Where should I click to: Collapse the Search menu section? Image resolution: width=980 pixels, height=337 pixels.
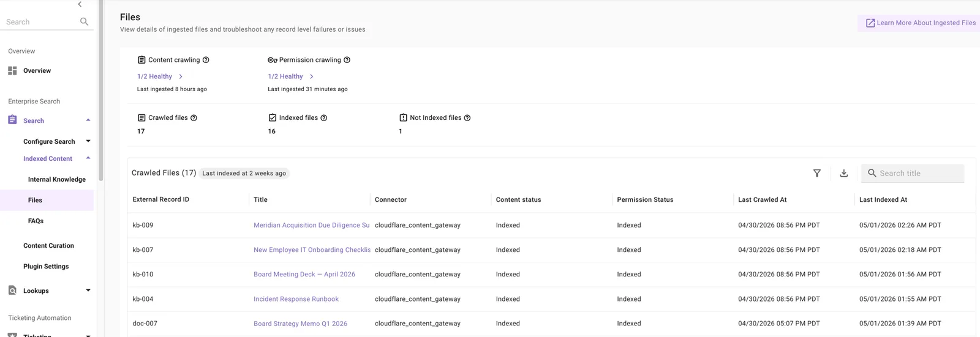88,120
